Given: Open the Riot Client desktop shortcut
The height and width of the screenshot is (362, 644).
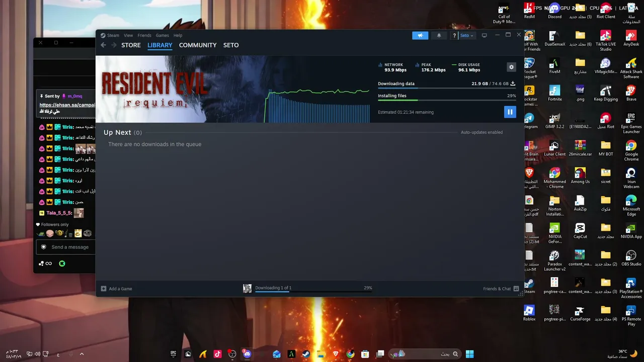Looking at the screenshot, I should [x=606, y=11].
